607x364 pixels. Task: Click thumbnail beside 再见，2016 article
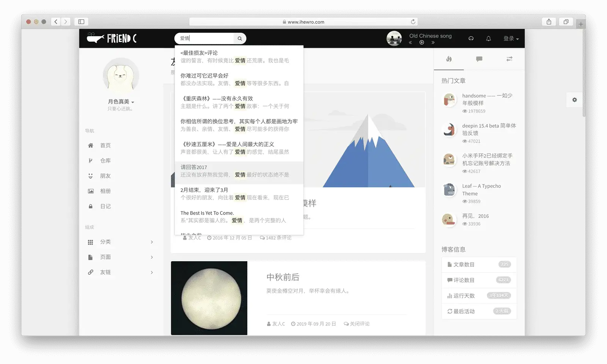click(449, 220)
